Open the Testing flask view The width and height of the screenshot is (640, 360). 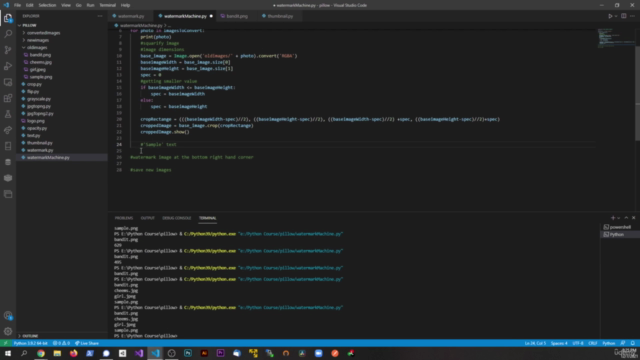point(8,114)
